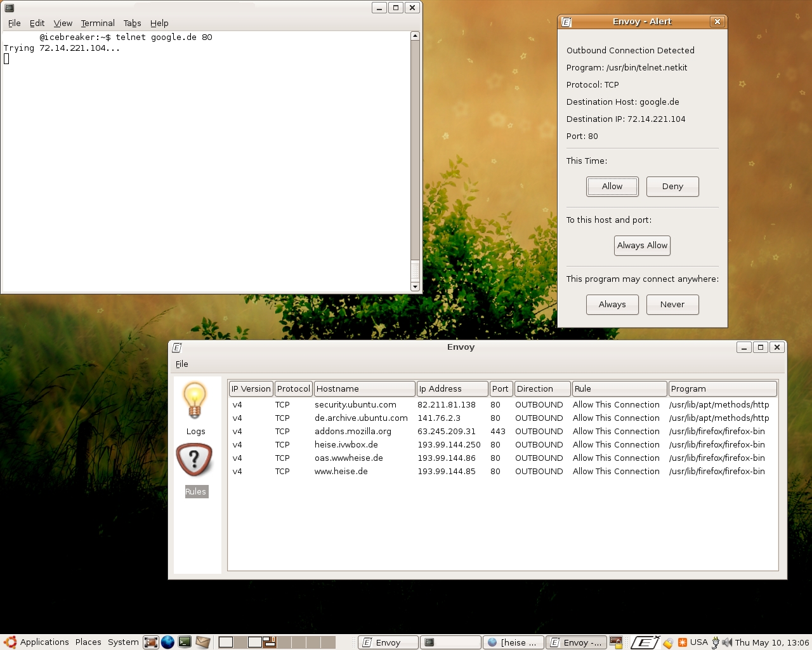Open the web browser globe launcher

[167, 642]
